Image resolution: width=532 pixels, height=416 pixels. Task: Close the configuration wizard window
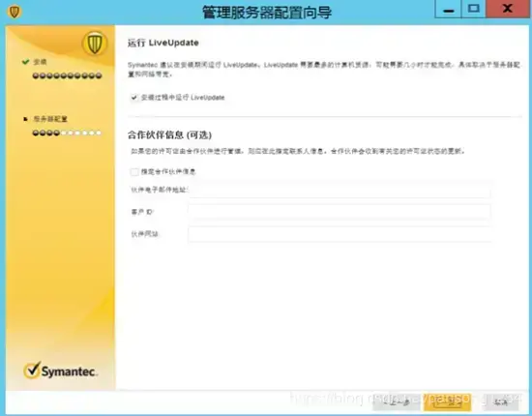pyautogui.click(x=507, y=9)
